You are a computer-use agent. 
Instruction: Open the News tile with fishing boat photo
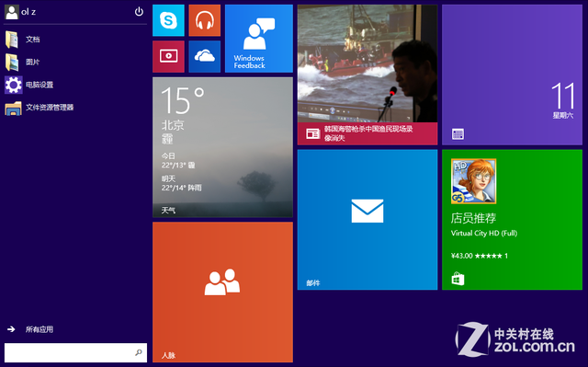(367, 75)
